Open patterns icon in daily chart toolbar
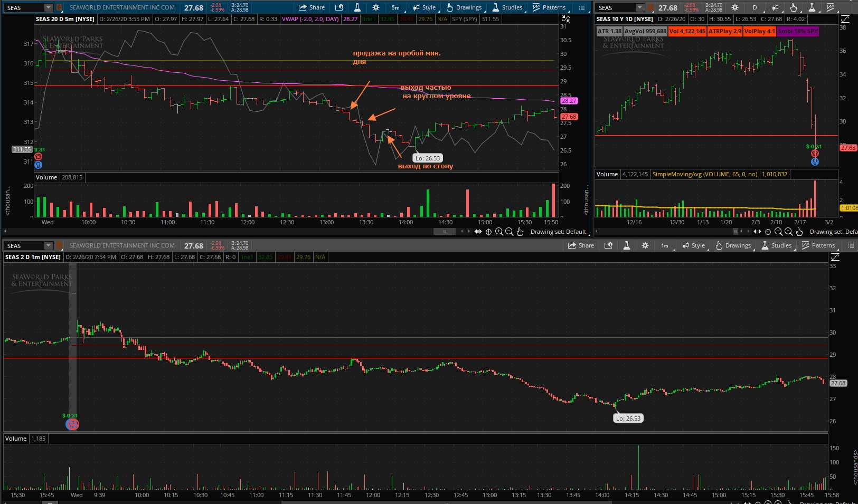The height and width of the screenshot is (504, 858). [831, 7]
